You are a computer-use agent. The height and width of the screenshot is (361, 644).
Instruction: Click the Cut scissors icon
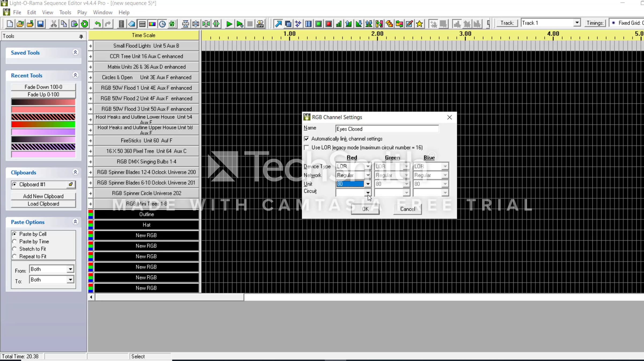point(54,24)
